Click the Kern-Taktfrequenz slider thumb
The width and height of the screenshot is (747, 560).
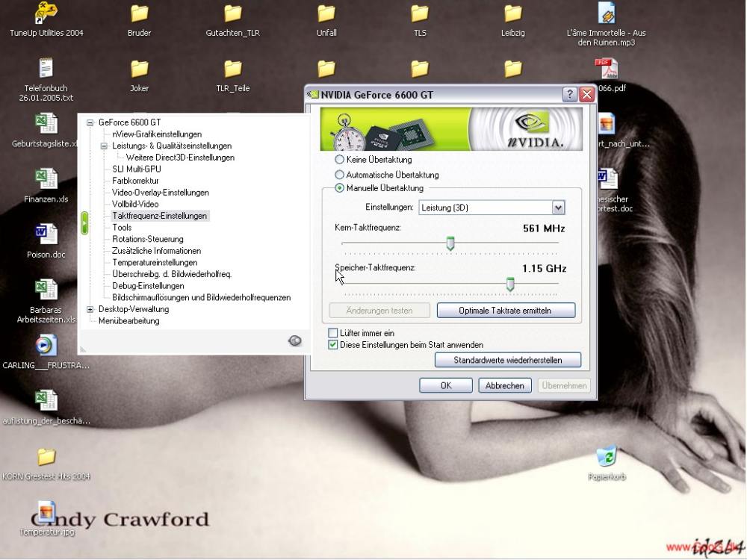click(450, 243)
